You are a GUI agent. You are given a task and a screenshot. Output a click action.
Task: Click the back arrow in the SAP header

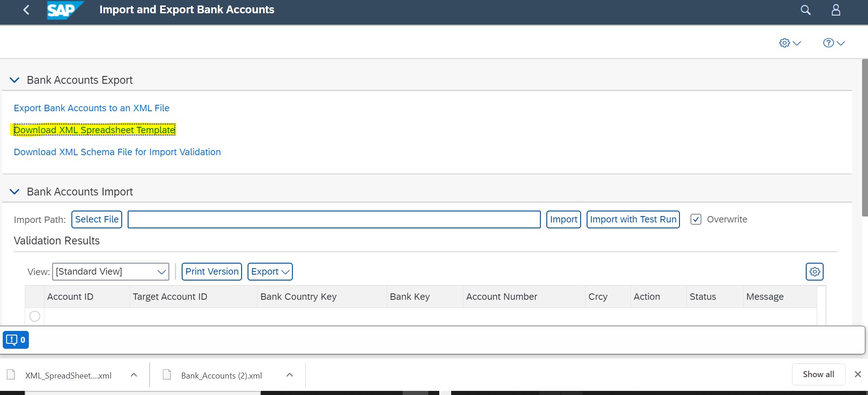pyautogui.click(x=26, y=10)
